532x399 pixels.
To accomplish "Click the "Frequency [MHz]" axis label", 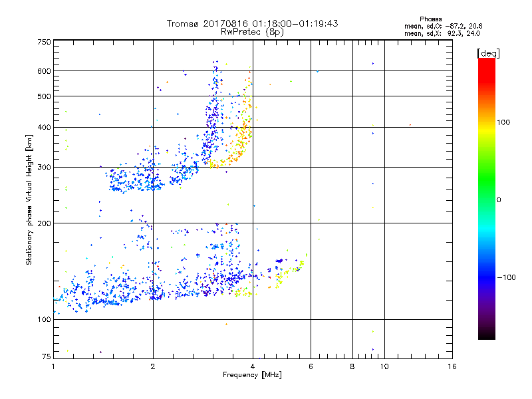I will [252, 375].
